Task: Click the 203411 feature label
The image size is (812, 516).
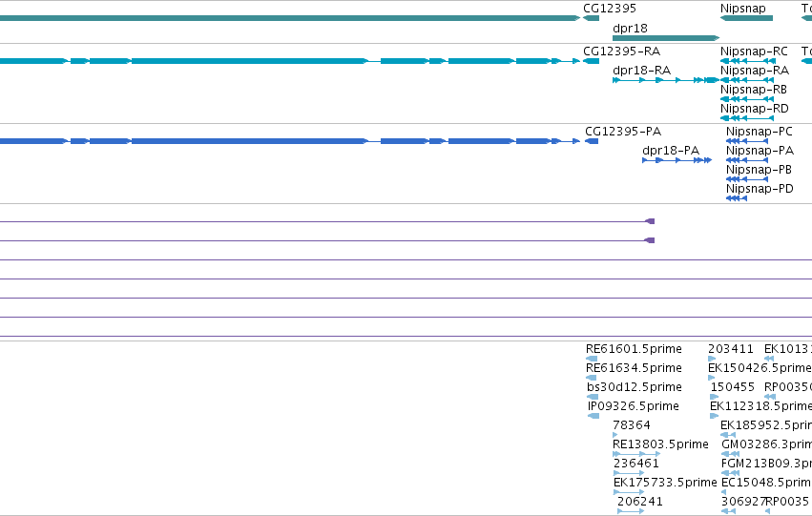Action: (730, 349)
